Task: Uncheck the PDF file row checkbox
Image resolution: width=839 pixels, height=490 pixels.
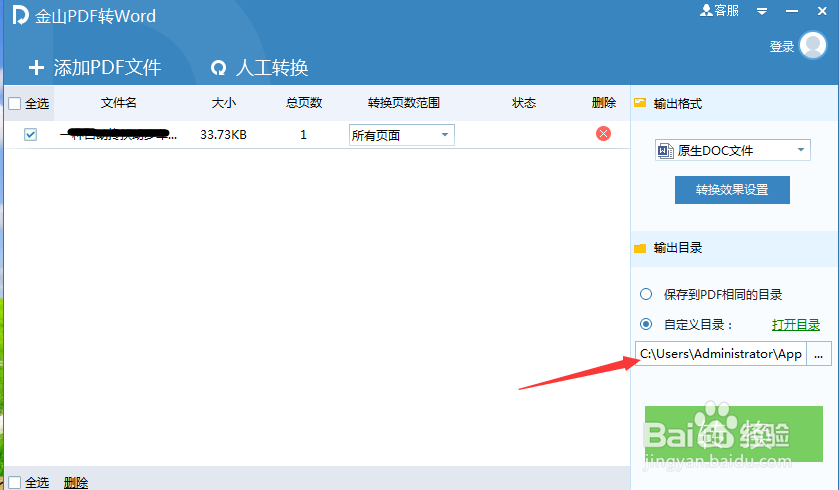Action: [30, 134]
